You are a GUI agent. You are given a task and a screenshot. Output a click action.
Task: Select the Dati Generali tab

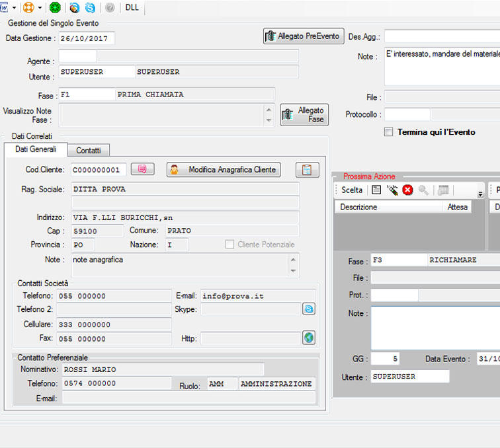coord(36,149)
